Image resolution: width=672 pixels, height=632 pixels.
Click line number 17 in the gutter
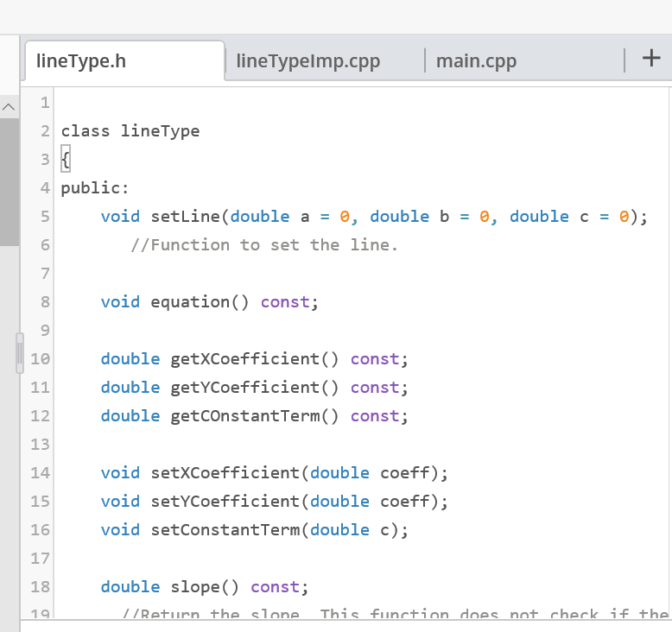[40, 559]
